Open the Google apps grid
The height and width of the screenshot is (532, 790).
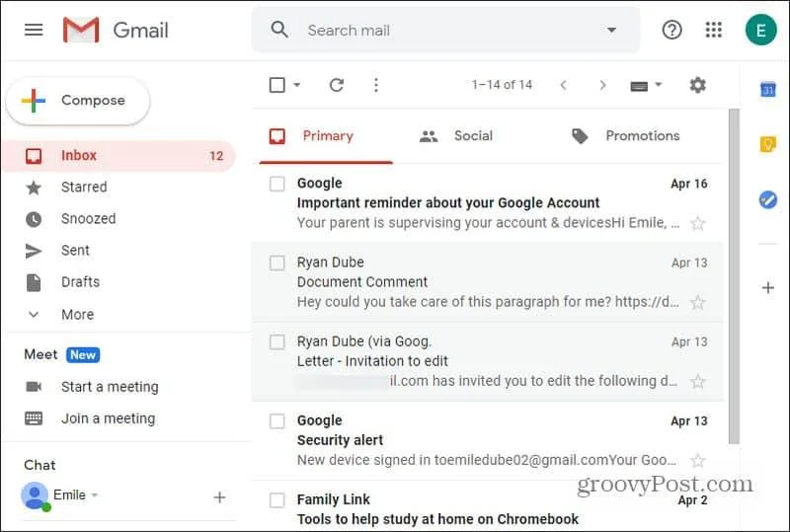point(713,30)
